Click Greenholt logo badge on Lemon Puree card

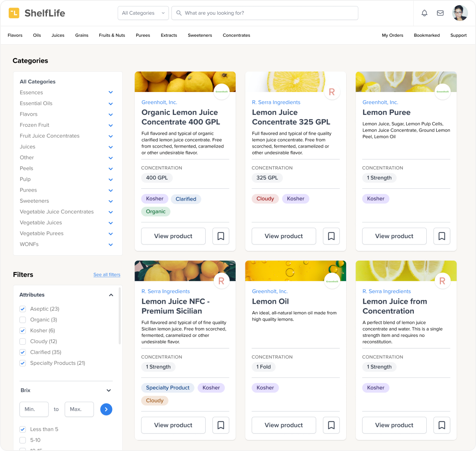click(x=442, y=92)
